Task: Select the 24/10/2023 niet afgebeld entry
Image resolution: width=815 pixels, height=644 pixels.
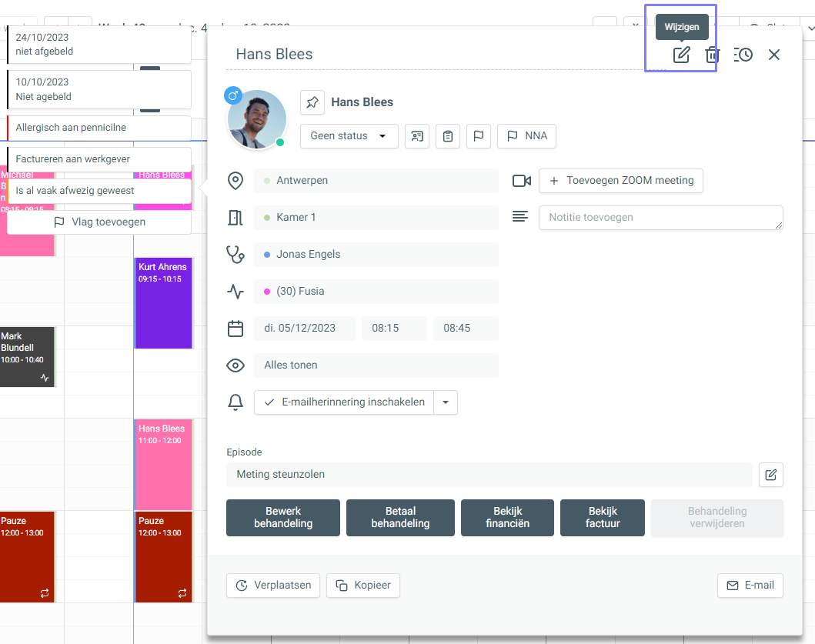Action: [x=99, y=44]
